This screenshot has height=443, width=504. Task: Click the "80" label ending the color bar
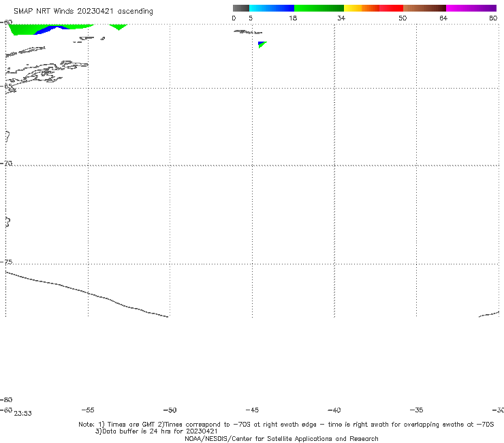tap(493, 18)
